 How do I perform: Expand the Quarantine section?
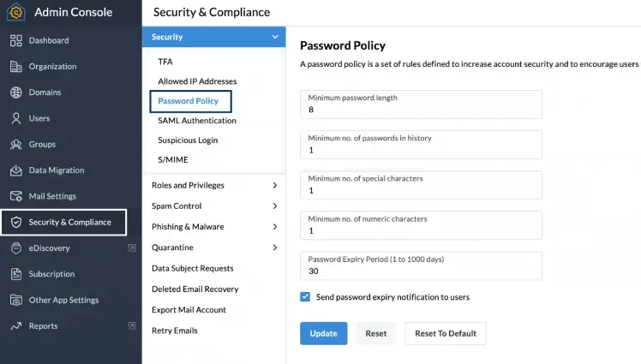[274, 248]
